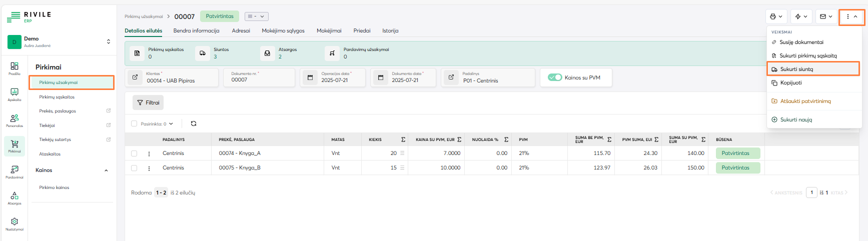
Task: Switch to the Bendra informacija tab
Action: pyautogui.click(x=196, y=30)
